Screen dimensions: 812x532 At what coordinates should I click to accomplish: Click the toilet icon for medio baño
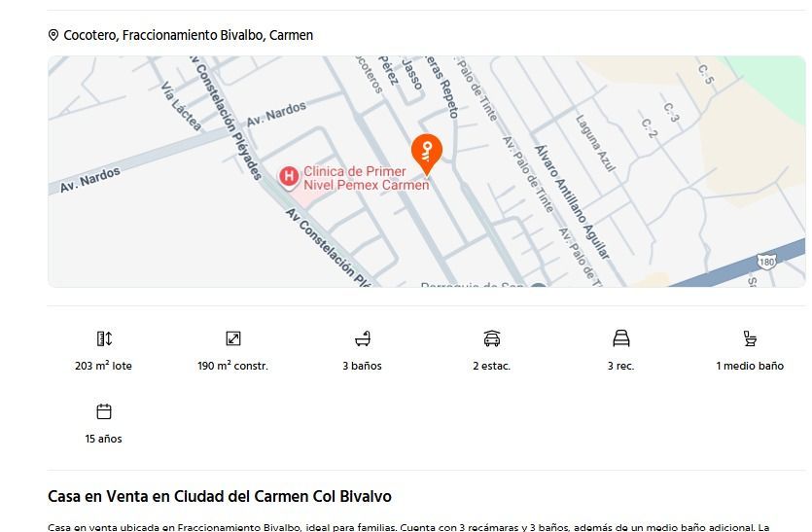pyautogui.click(x=750, y=338)
